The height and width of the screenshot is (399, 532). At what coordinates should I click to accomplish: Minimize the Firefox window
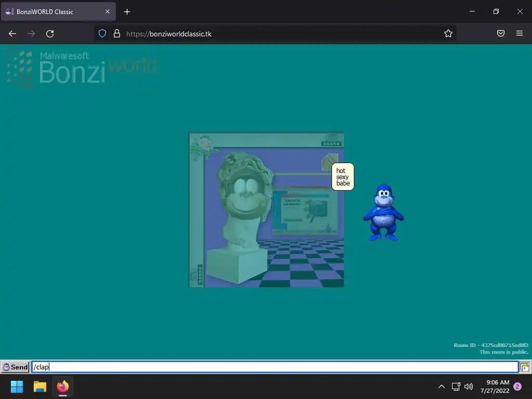pyautogui.click(x=472, y=11)
